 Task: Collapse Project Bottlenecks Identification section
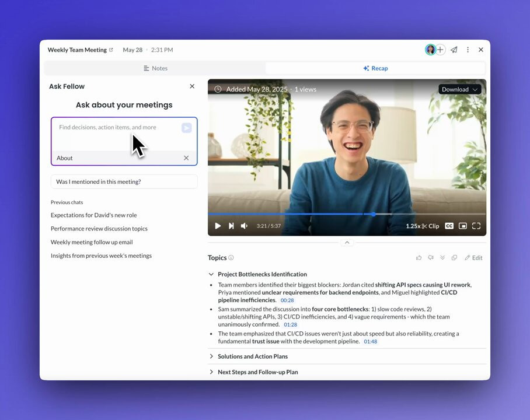point(211,274)
